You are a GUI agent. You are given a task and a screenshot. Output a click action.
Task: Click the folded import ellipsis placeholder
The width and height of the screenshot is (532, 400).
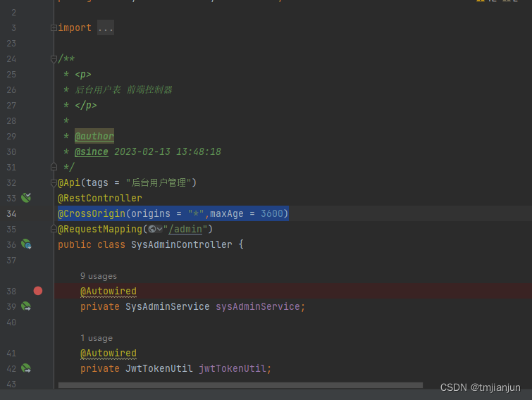[x=106, y=27]
